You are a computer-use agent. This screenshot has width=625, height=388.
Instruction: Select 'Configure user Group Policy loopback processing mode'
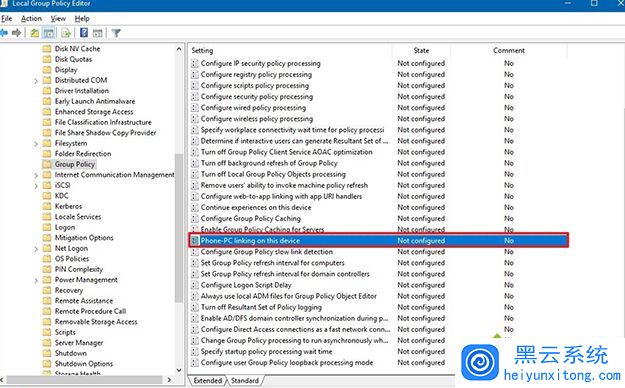click(287, 363)
